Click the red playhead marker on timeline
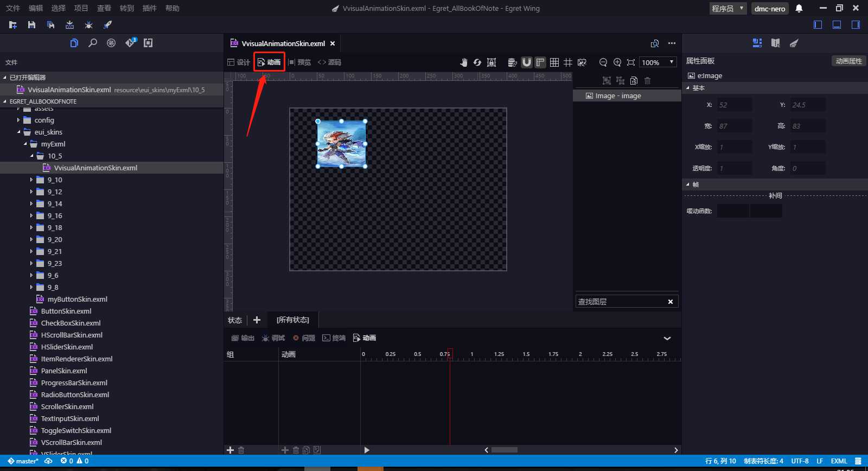 pos(450,354)
